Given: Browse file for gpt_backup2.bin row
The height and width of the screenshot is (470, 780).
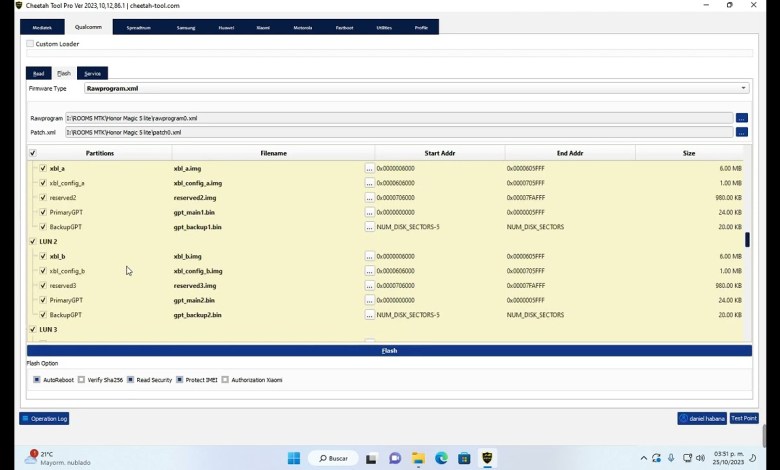Looking at the screenshot, I should pyautogui.click(x=369, y=315).
